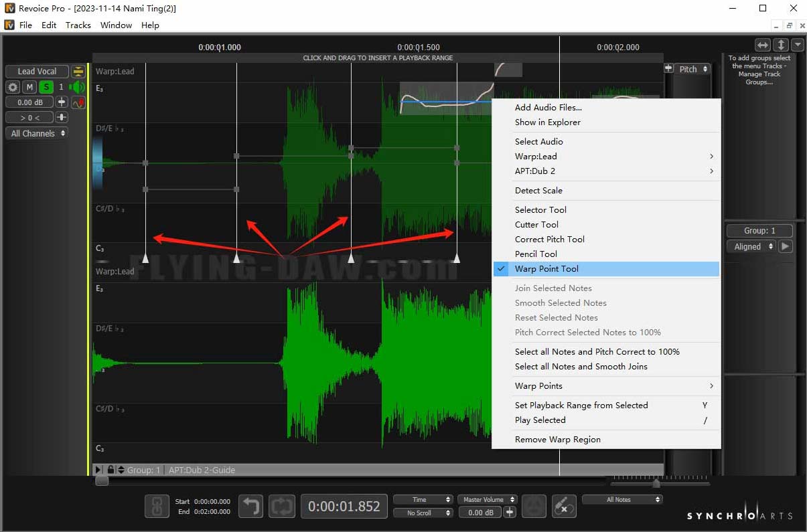This screenshot has height=532, width=807.
Task: Open the All Notes dropdown
Action: click(622, 499)
